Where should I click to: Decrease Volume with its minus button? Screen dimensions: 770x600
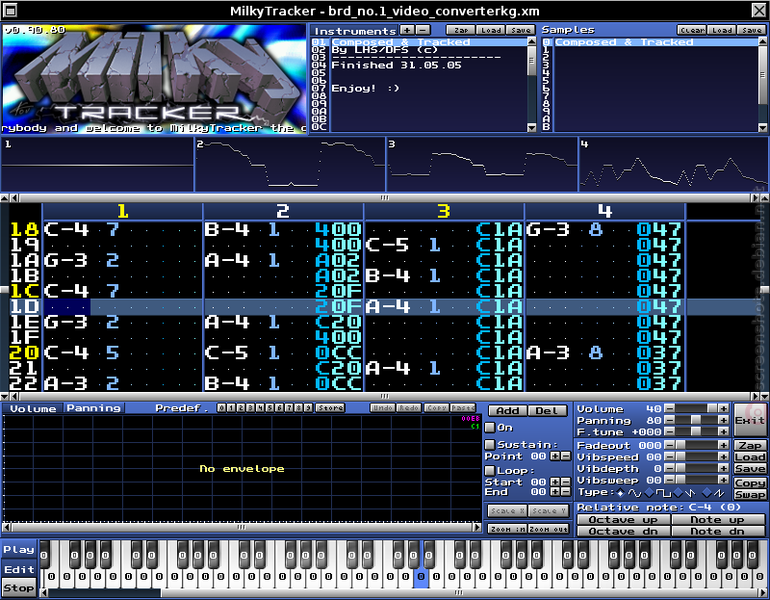pos(669,409)
